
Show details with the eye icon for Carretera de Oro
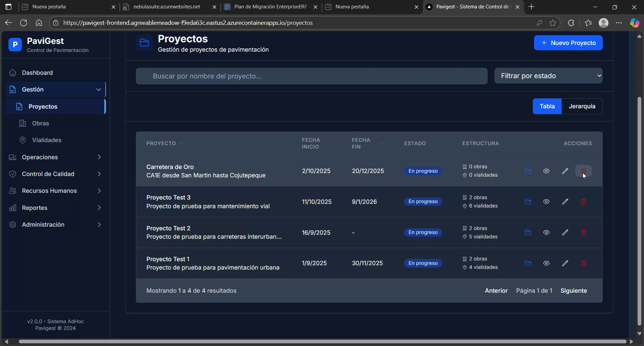[546, 171]
